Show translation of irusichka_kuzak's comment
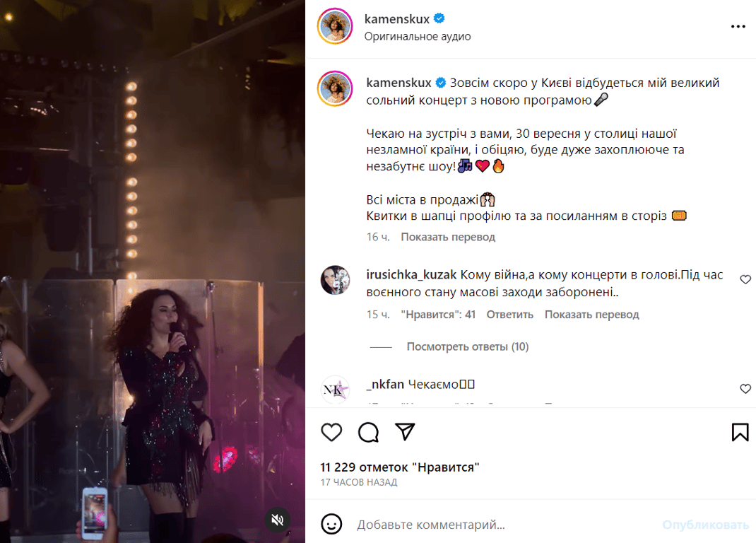The height and width of the screenshot is (543, 756). 591,315
